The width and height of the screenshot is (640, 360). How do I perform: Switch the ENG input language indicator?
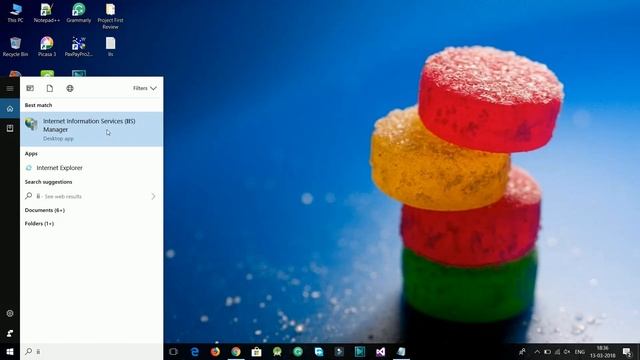[x=580, y=351]
